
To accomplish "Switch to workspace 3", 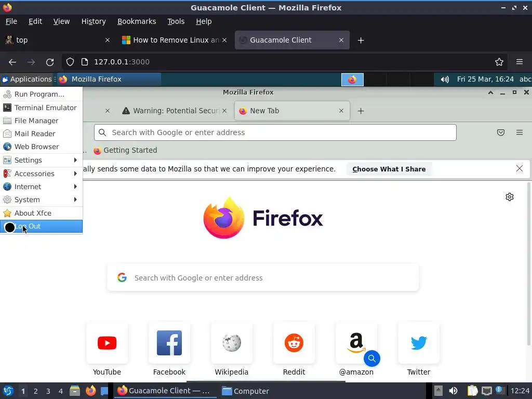I will click(x=48, y=391).
